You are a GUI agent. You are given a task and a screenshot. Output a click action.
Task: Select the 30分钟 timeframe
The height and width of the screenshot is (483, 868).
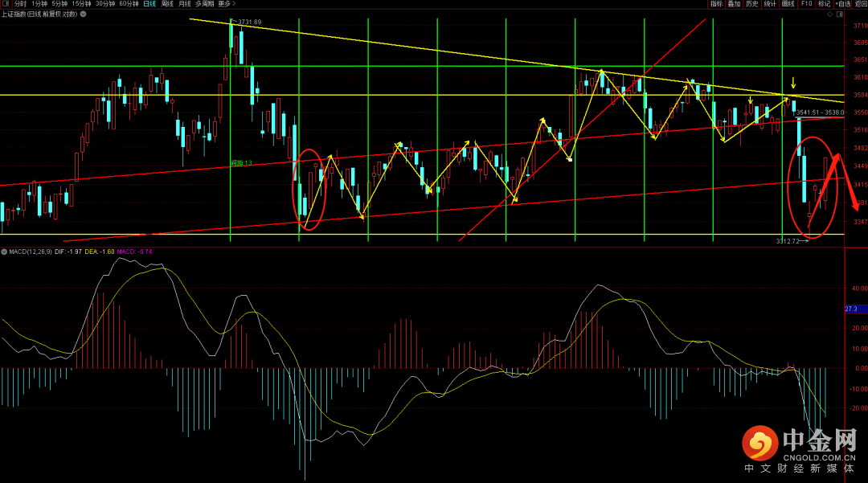tap(105, 4)
